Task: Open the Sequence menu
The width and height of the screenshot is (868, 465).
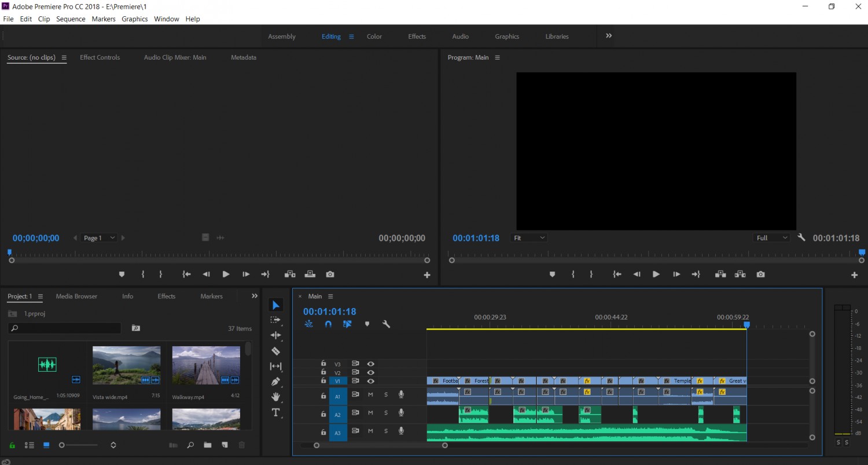Action: [x=71, y=19]
